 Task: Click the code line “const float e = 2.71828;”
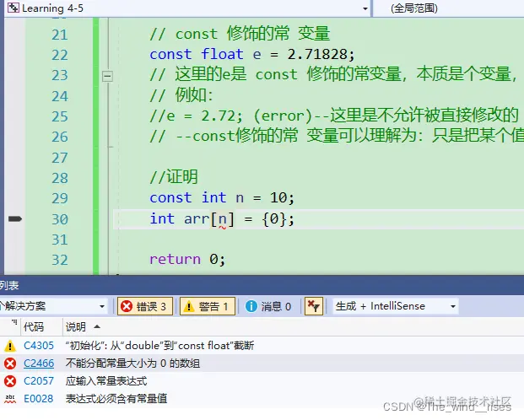(252, 55)
